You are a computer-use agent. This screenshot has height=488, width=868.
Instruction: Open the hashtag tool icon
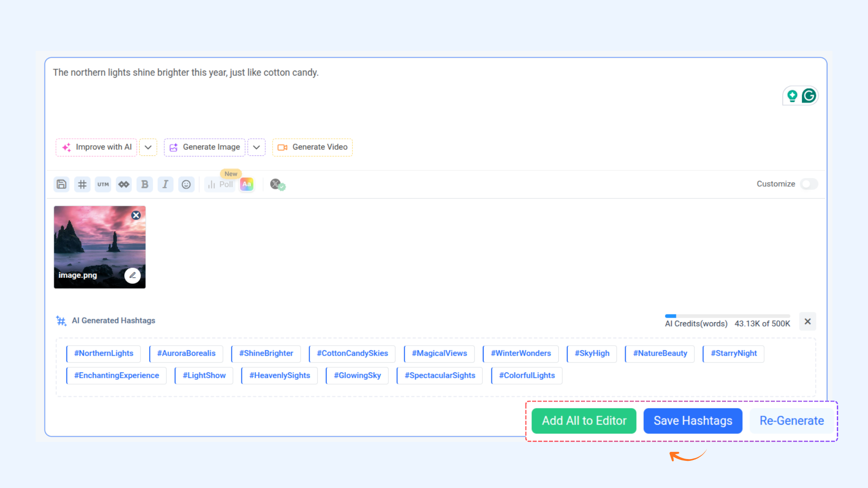82,184
